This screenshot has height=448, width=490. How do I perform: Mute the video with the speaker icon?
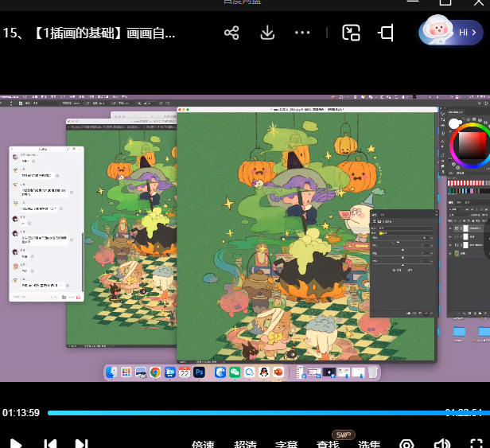442,444
